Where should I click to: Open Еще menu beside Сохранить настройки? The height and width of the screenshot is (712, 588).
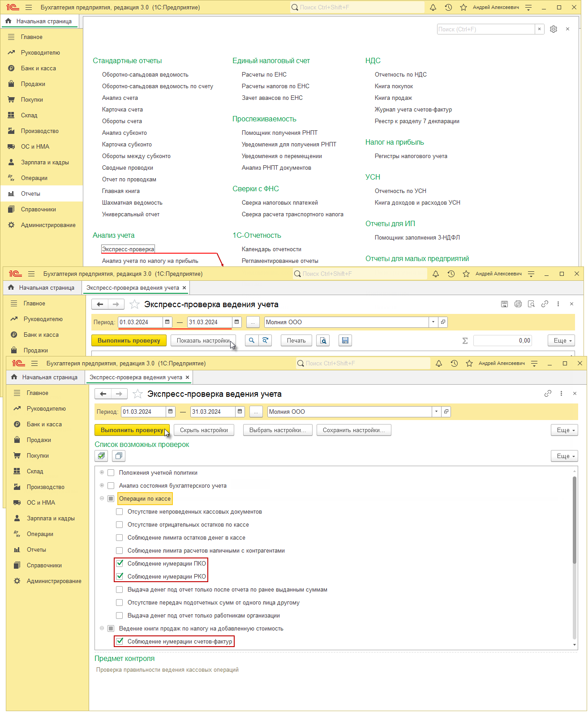click(564, 430)
